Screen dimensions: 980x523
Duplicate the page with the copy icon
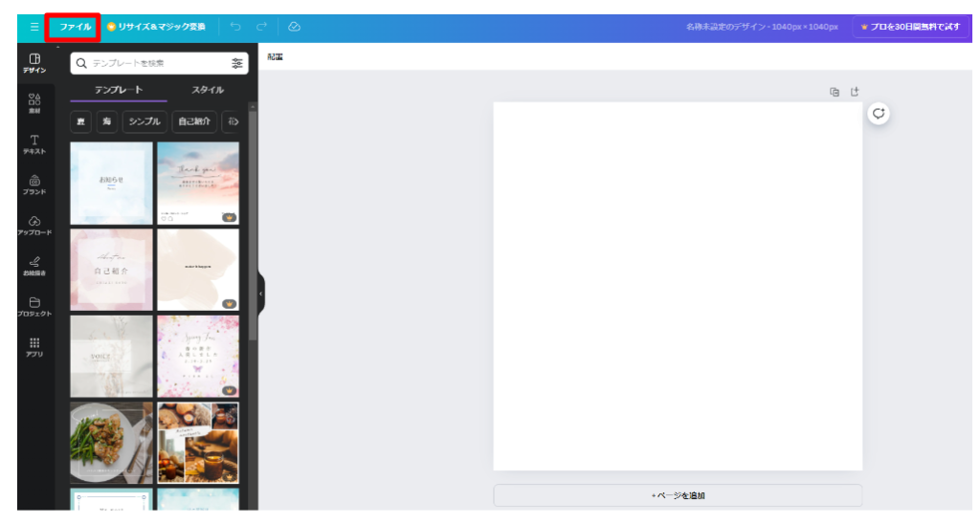tap(835, 92)
